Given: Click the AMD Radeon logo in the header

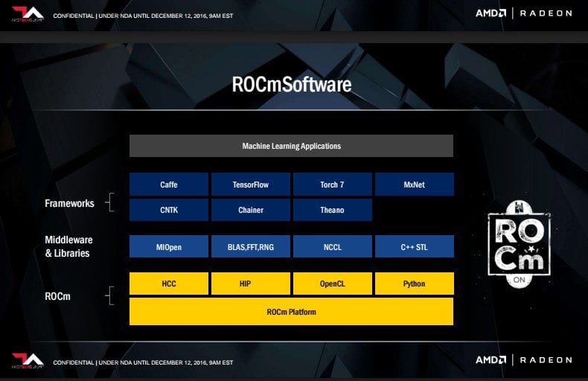Looking at the screenshot, I should tap(524, 13).
